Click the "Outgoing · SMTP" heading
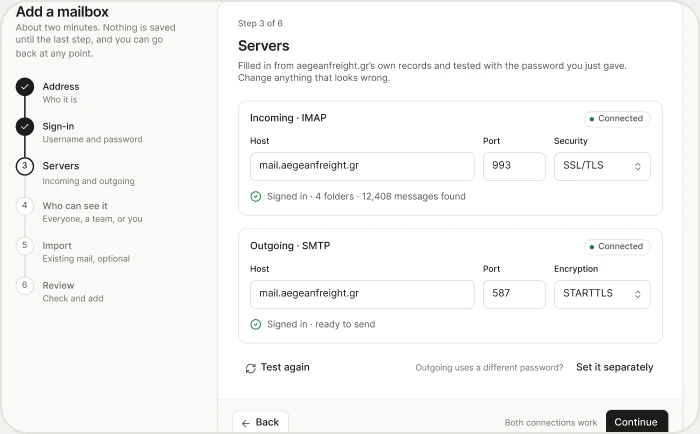The height and width of the screenshot is (434, 700). click(290, 246)
